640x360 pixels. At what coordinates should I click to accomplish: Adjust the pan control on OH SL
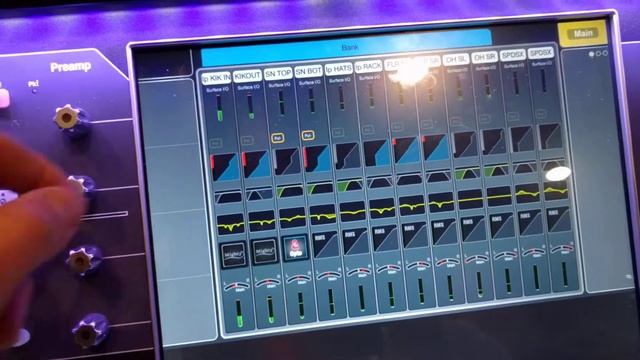[476, 259]
